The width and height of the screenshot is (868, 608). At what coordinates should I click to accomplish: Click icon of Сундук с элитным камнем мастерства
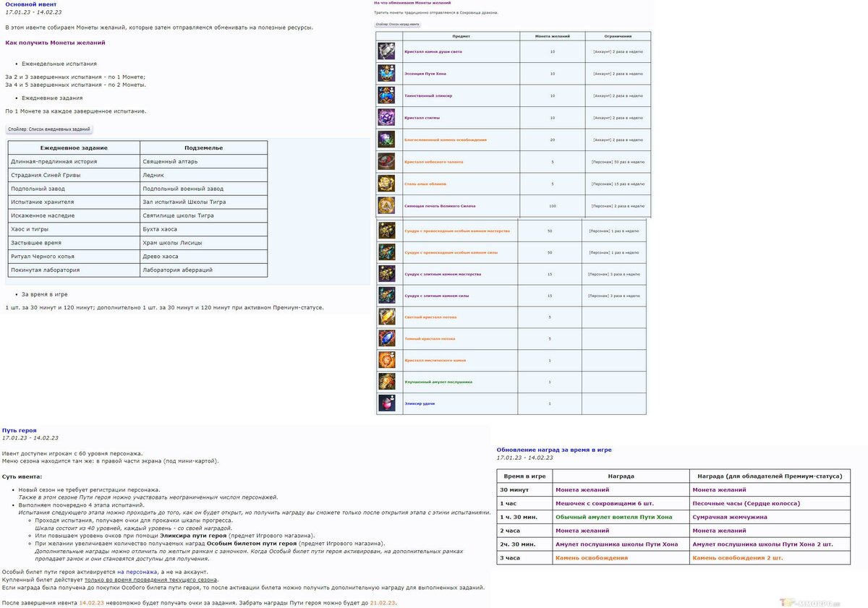pos(387,274)
